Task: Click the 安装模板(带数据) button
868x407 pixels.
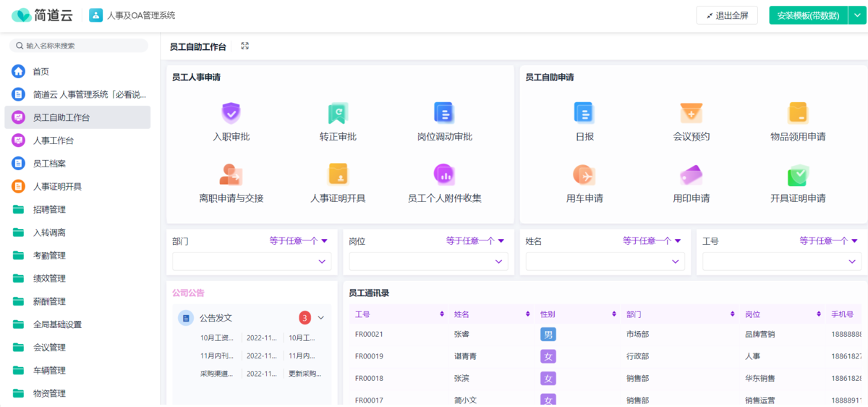Action: tap(807, 15)
